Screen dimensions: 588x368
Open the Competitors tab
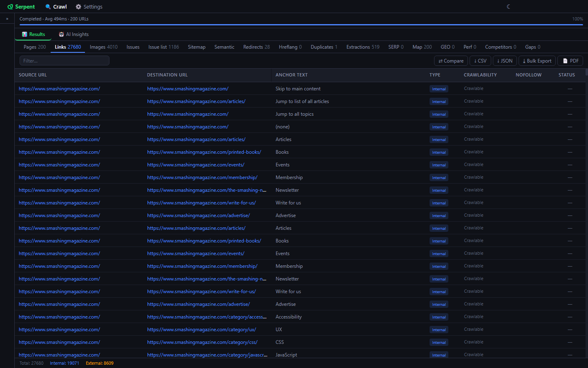coord(501,47)
